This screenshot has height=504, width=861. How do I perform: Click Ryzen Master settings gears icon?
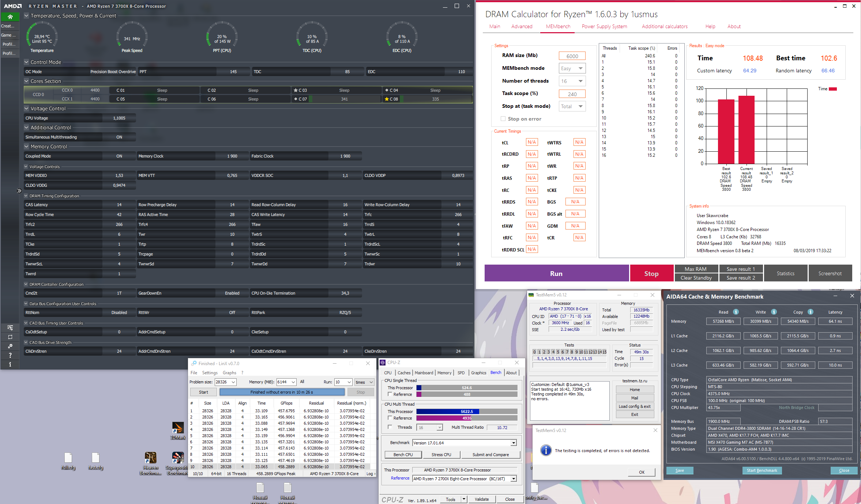10,346
